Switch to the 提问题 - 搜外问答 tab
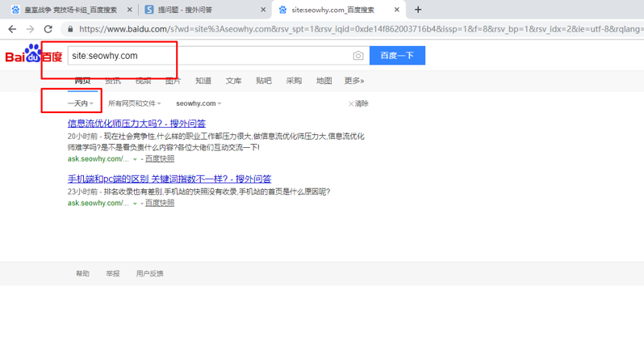Screen dimensions: 644x341 (204, 10)
